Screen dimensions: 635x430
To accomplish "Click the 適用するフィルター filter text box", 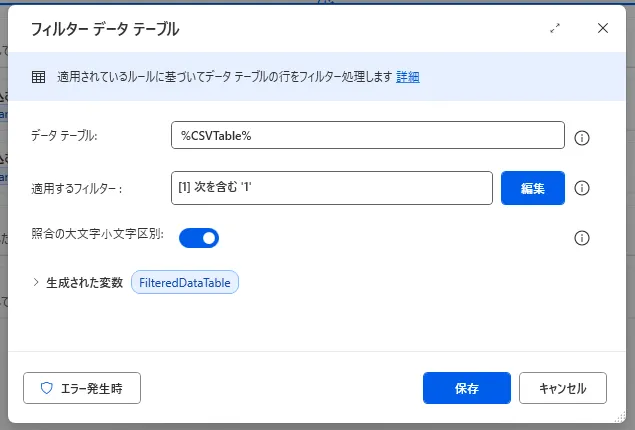I will (332, 187).
